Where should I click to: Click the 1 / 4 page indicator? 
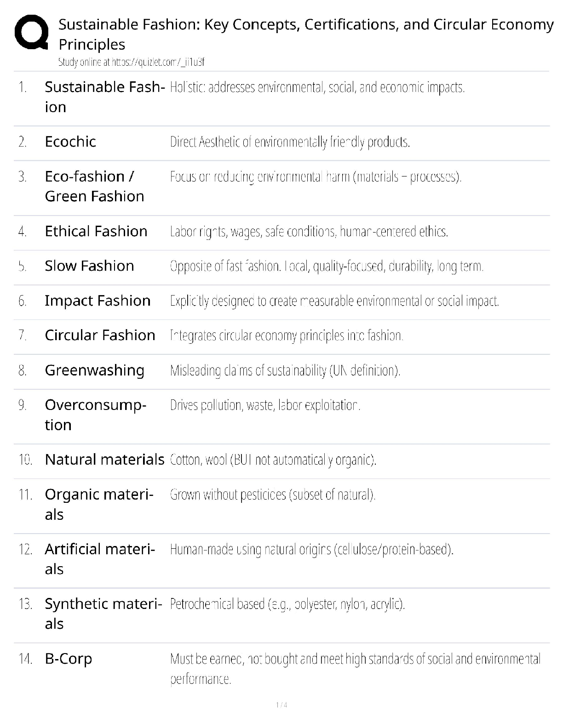[x=281, y=705]
